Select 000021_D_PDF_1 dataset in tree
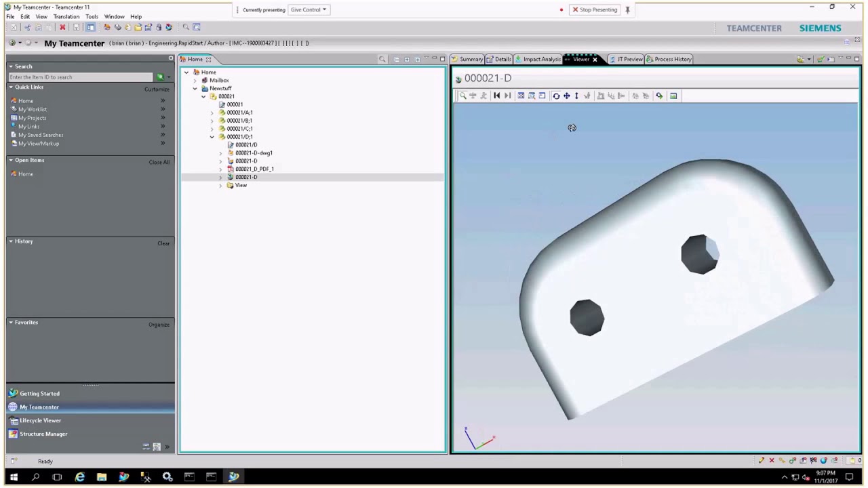Screen dimensions: 868x488 pos(254,169)
